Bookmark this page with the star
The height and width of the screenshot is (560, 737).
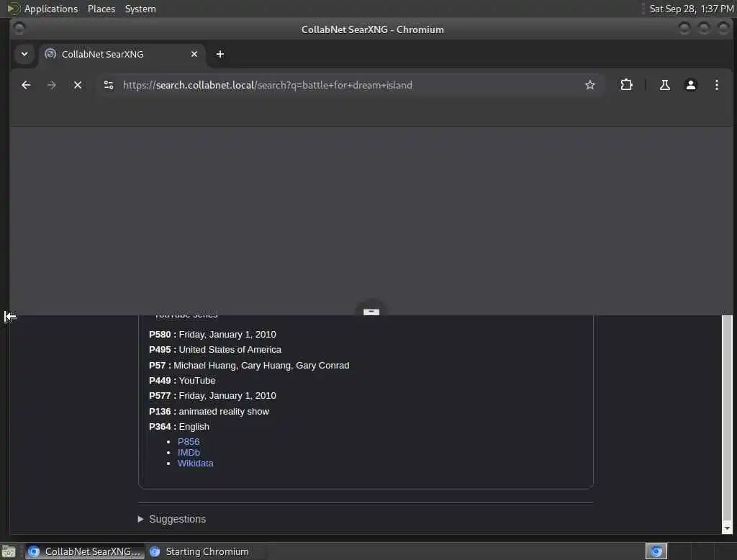tap(590, 85)
